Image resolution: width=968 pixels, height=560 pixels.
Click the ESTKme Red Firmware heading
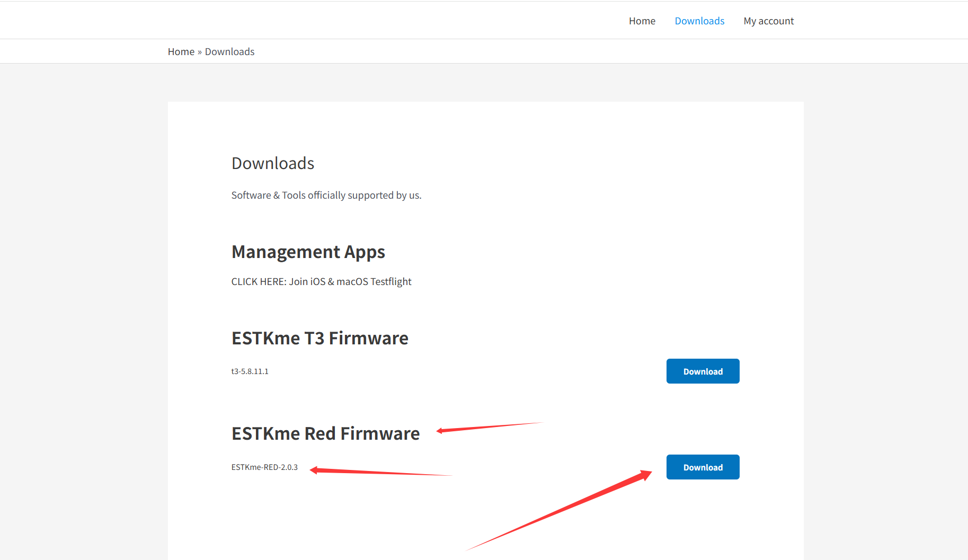coord(325,434)
